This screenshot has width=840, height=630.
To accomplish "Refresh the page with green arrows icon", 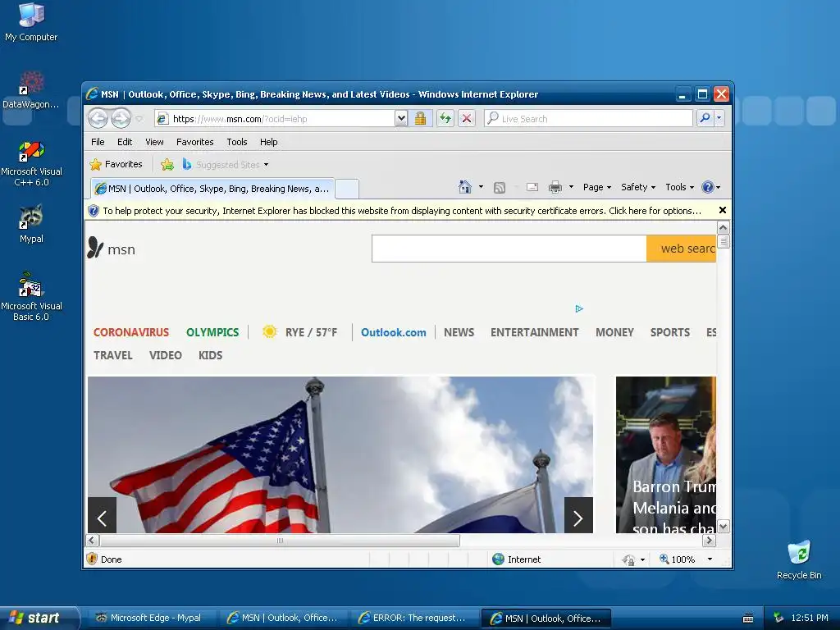I will pyautogui.click(x=445, y=118).
